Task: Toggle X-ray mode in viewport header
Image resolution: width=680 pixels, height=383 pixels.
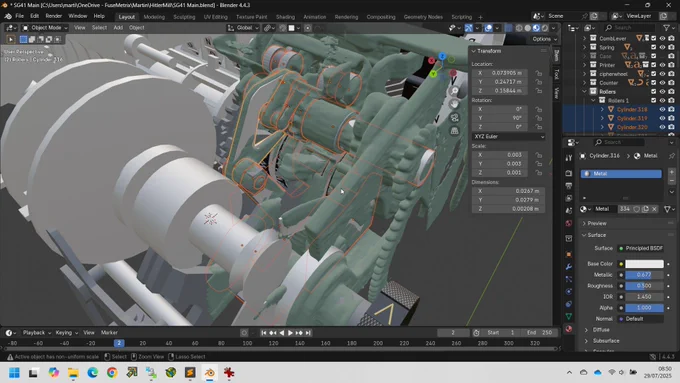Action: coord(508,28)
